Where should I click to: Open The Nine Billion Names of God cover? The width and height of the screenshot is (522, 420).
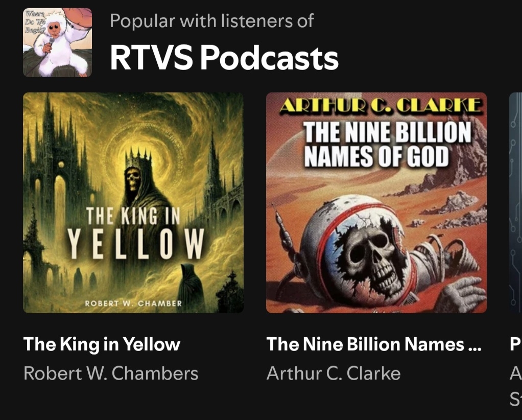pyautogui.click(x=376, y=202)
